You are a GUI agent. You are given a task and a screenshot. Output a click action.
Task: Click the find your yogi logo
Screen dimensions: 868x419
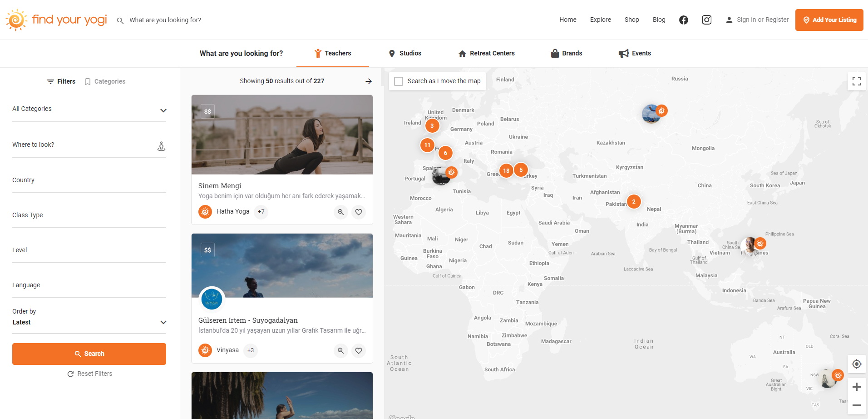click(56, 20)
